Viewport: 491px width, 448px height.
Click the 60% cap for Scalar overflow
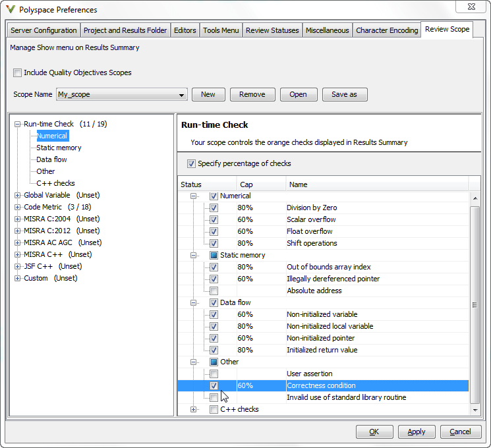pyautogui.click(x=245, y=220)
